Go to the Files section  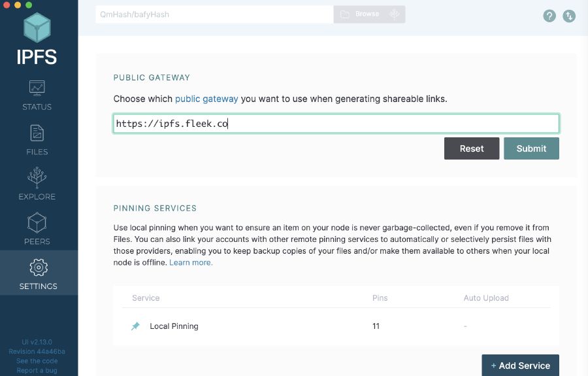click(37, 140)
